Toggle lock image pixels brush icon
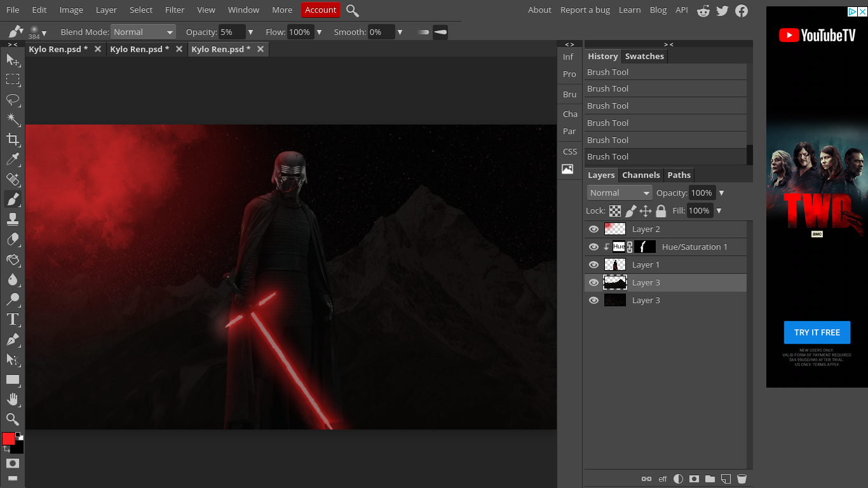 coord(630,211)
